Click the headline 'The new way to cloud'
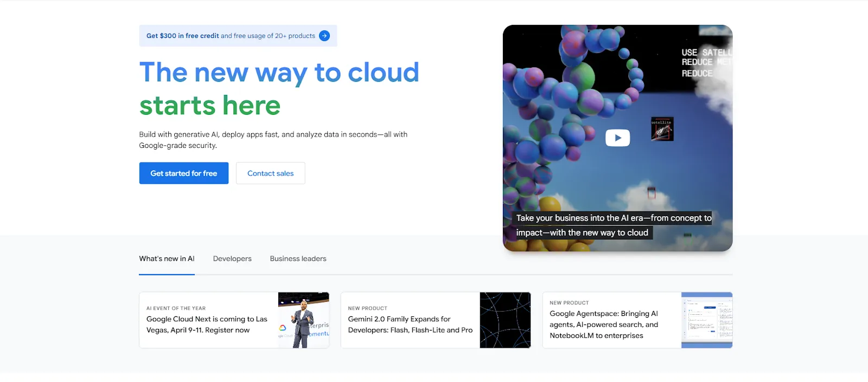The width and height of the screenshot is (868, 382). (279, 73)
